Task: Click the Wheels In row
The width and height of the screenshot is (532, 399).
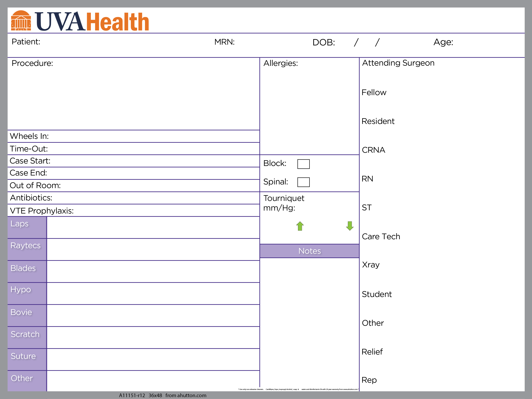Action: coord(133,136)
